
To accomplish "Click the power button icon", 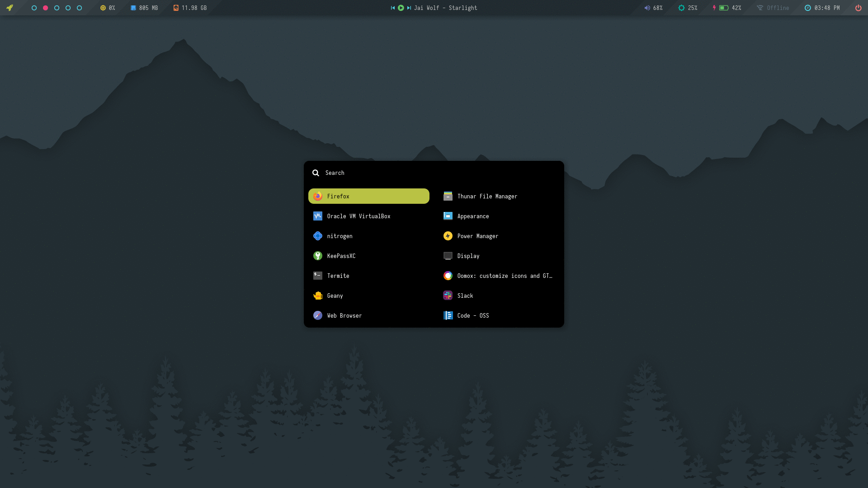I will (858, 8).
